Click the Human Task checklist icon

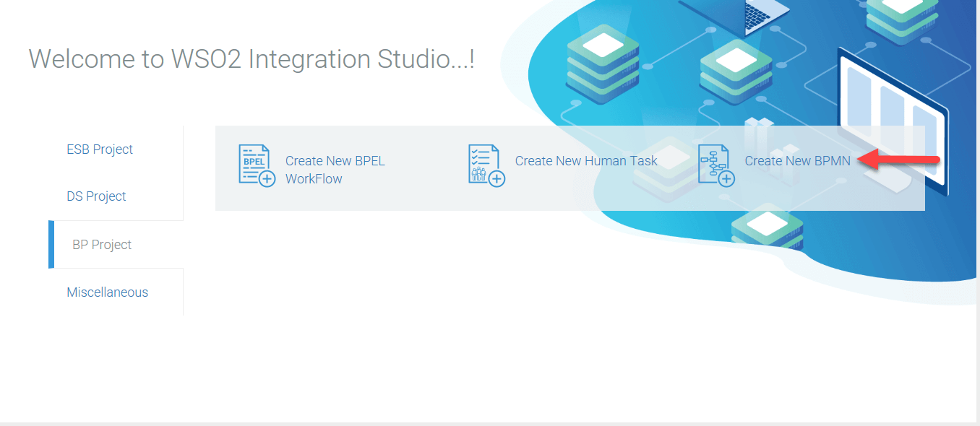(x=484, y=164)
